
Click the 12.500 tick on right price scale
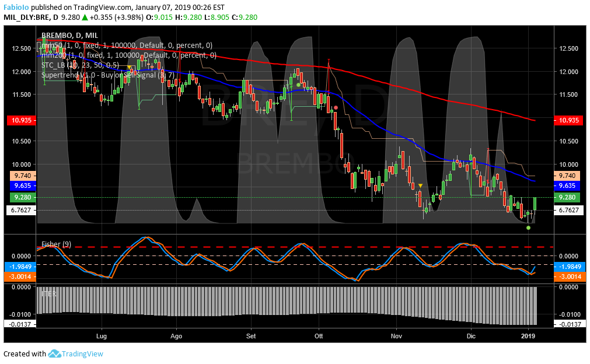(568, 48)
